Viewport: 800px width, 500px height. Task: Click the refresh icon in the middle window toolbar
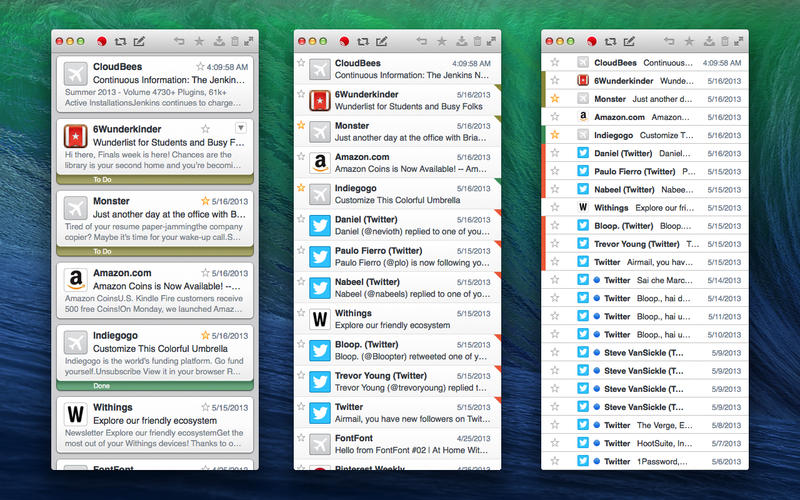(360, 42)
